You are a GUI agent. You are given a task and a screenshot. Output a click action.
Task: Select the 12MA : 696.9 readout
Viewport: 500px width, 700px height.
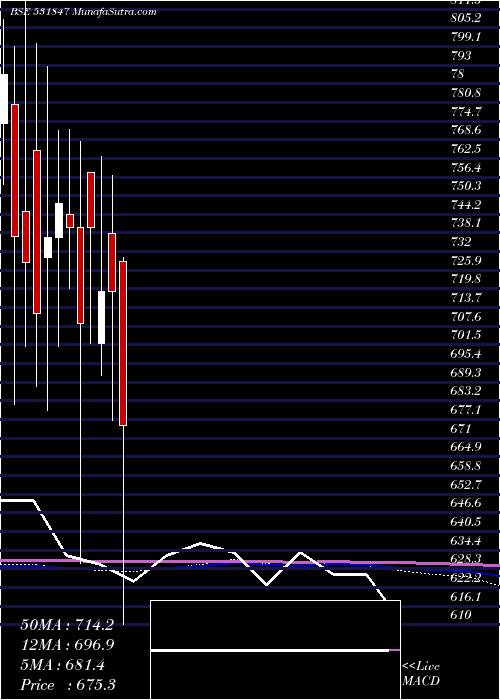coord(67,645)
